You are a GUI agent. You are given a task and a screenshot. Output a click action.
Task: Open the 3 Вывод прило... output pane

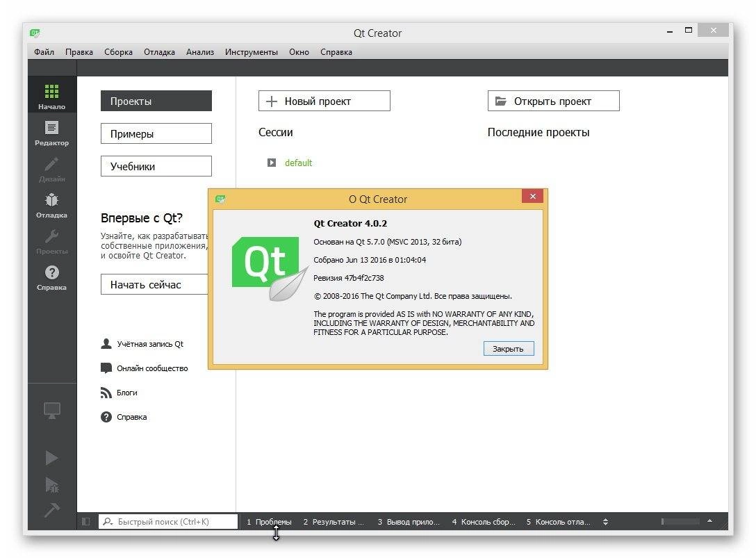coord(409,522)
